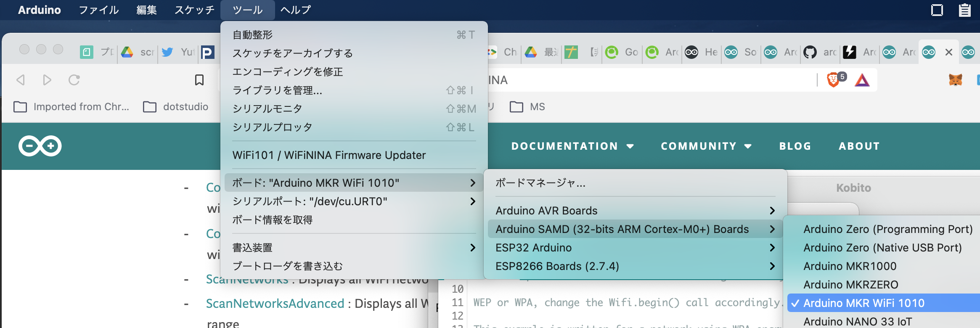Open the スケッチ menu
980x328 pixels.
pyautogui.click(x=194, y=10)
